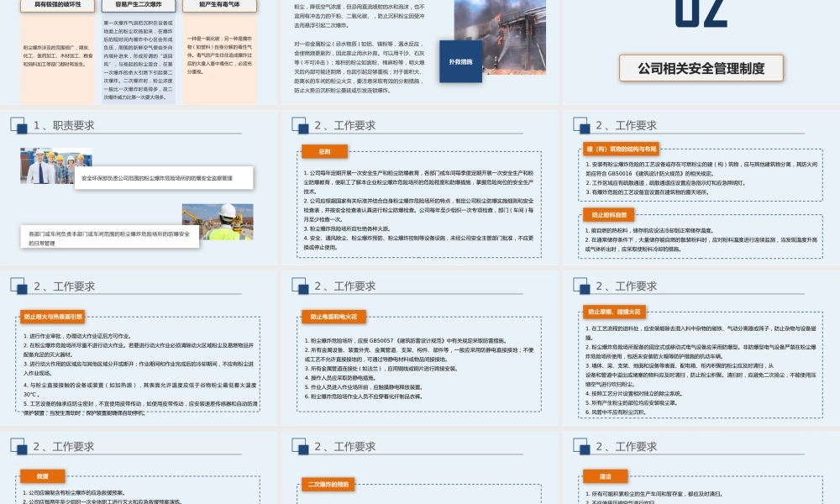Click the 防止摩擦、碰撞火花 tag

[x=615, y=312]
